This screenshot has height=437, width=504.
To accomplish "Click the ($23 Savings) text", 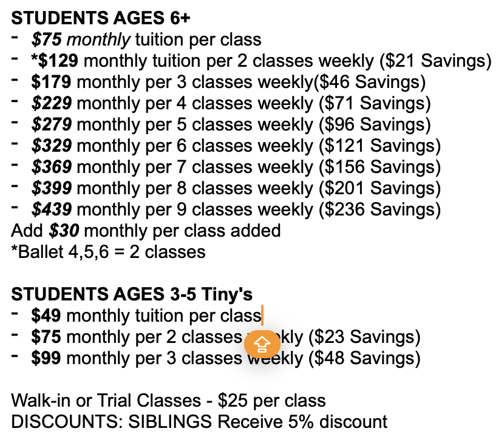I will click(x=364, y=337).
